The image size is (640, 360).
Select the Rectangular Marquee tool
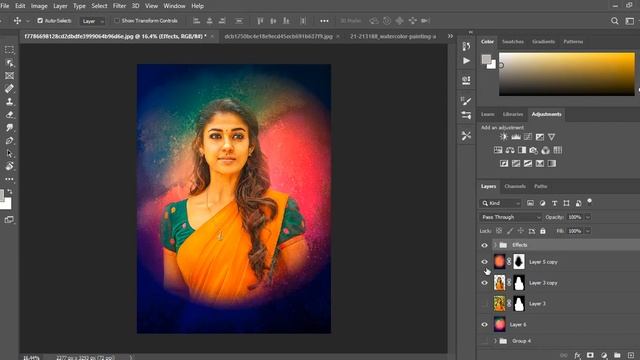9,50
